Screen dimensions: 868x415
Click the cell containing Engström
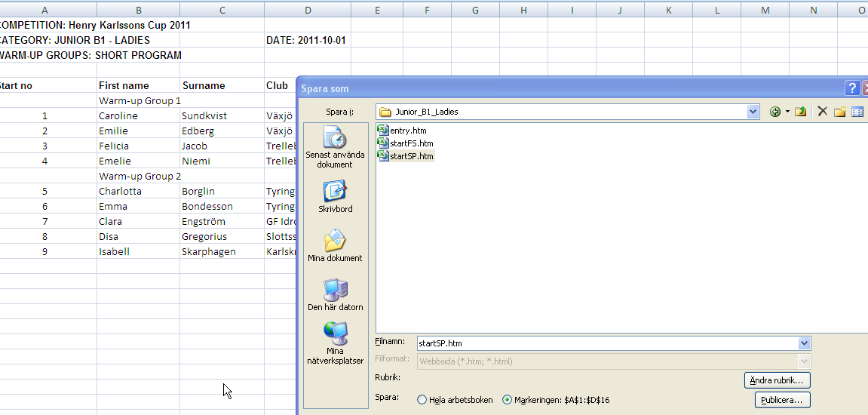pyautogui.click(x=222, y=221)
